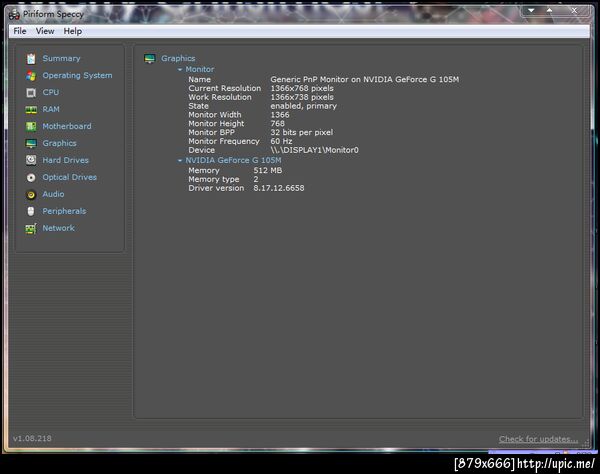Viewport: 600px width, 474px height.
Task: Collapse the Monitor section arrow
Action: [x=180, y=70]
